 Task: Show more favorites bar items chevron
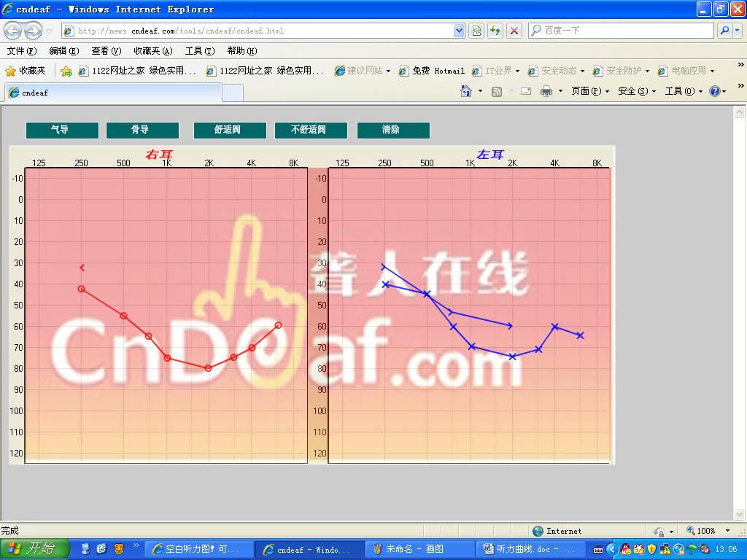pos(741,65)
